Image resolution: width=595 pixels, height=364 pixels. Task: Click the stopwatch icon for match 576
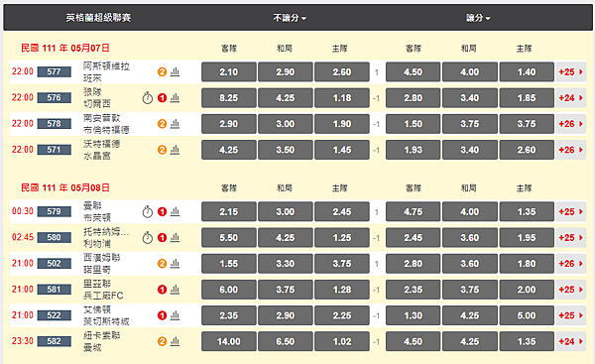pos(148,98)
